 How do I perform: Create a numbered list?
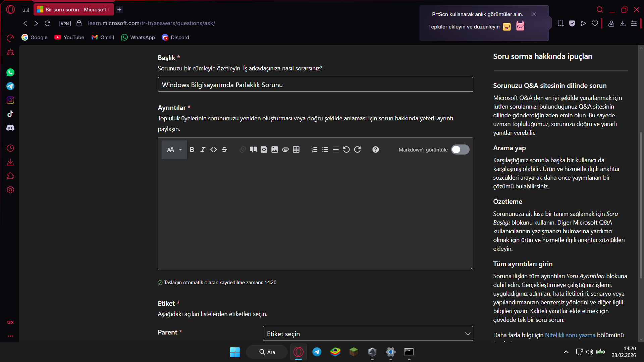tap(314, 149)
